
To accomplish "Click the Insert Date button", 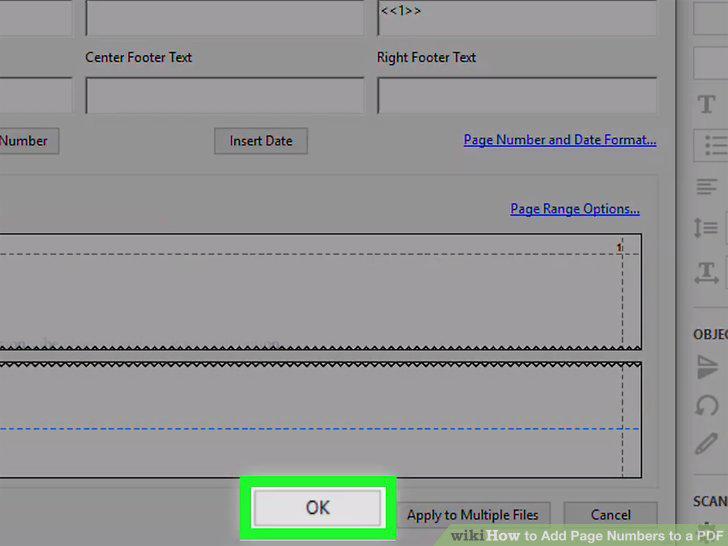I will click(x=261, y=141).
